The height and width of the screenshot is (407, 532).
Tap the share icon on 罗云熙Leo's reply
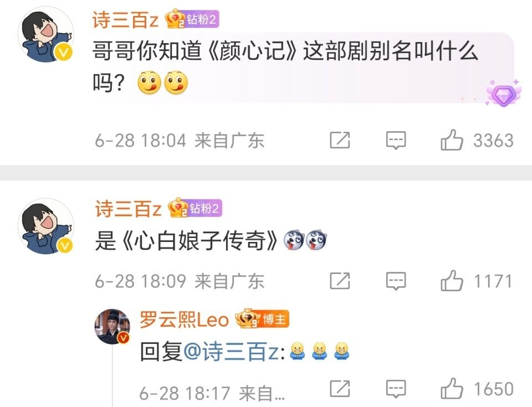(x=340, y=388)
